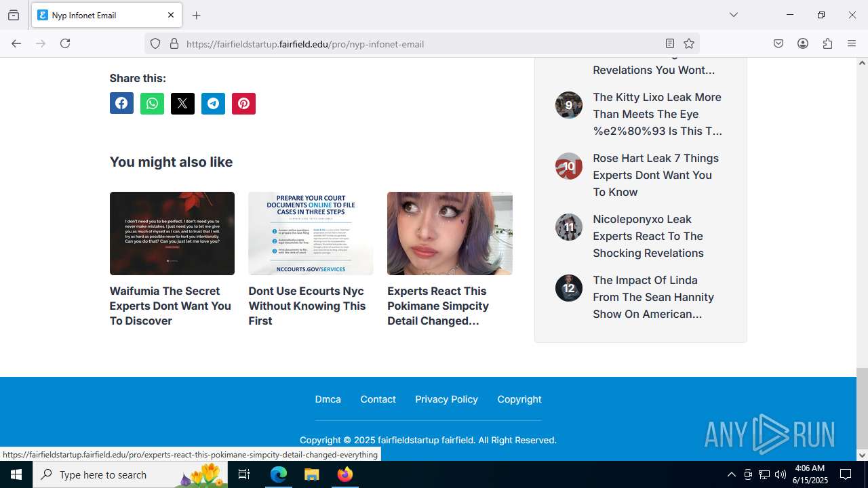This screenshot has width=868, height=488.
Task: Open the purple-haired girl thumbnail
Action: (450, 233)
